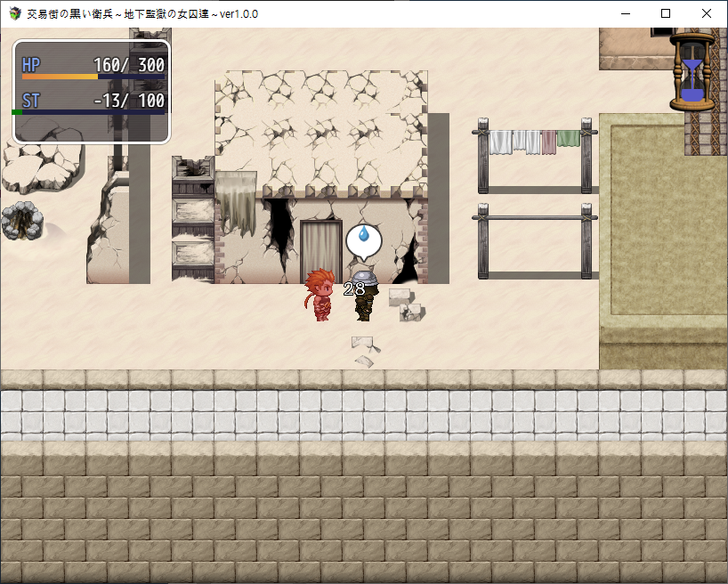728x584 pixels.
Task: Click the tattered cloth hanging on the wall
Action: point(237,203)
